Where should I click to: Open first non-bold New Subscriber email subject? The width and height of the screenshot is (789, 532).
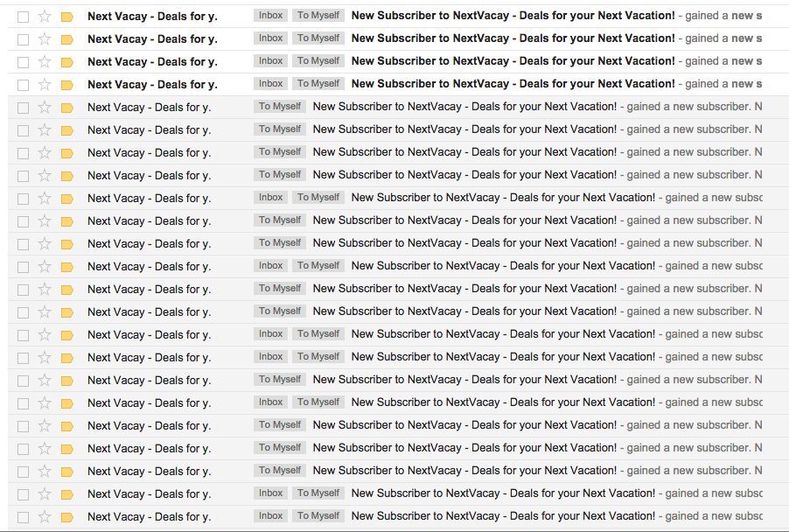pos(464,107)
